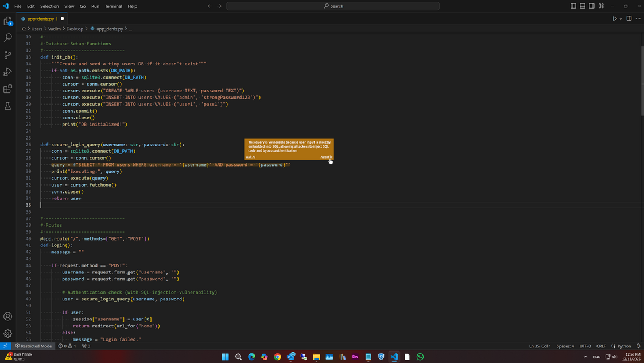This screenshot has height=363, width=644.
Task: Change end-of-line sequence CRLF
Action: click(601, 346)
